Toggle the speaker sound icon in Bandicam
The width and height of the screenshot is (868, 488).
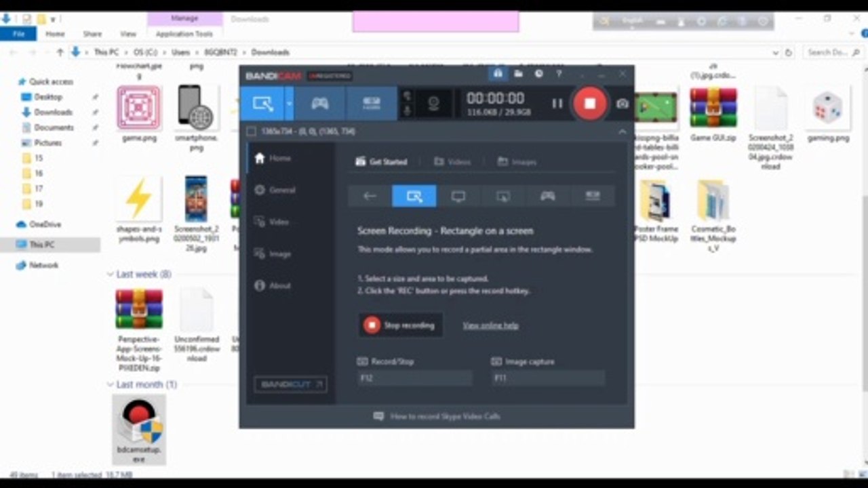click(408, 96)
